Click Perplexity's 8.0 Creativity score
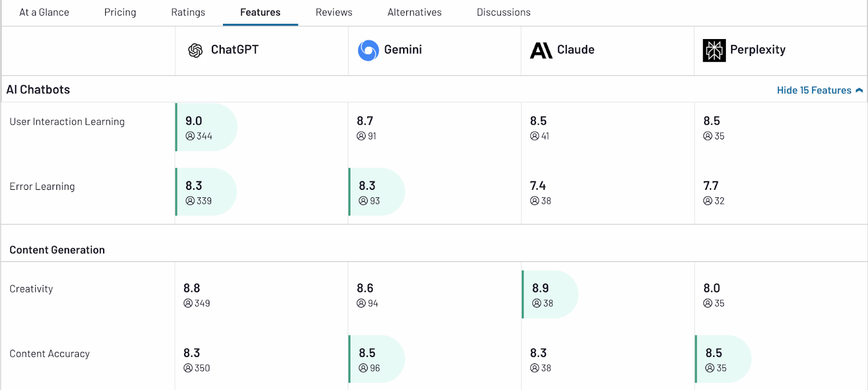Screen dimensions: 868x390 click(x=712, y=288)
